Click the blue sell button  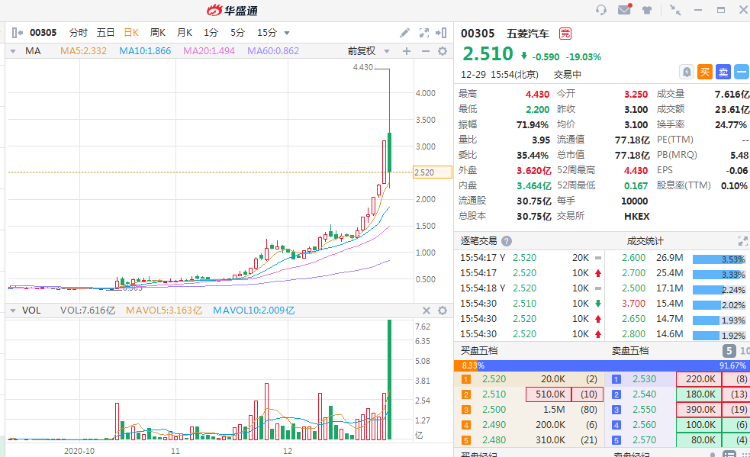point(723,72)
